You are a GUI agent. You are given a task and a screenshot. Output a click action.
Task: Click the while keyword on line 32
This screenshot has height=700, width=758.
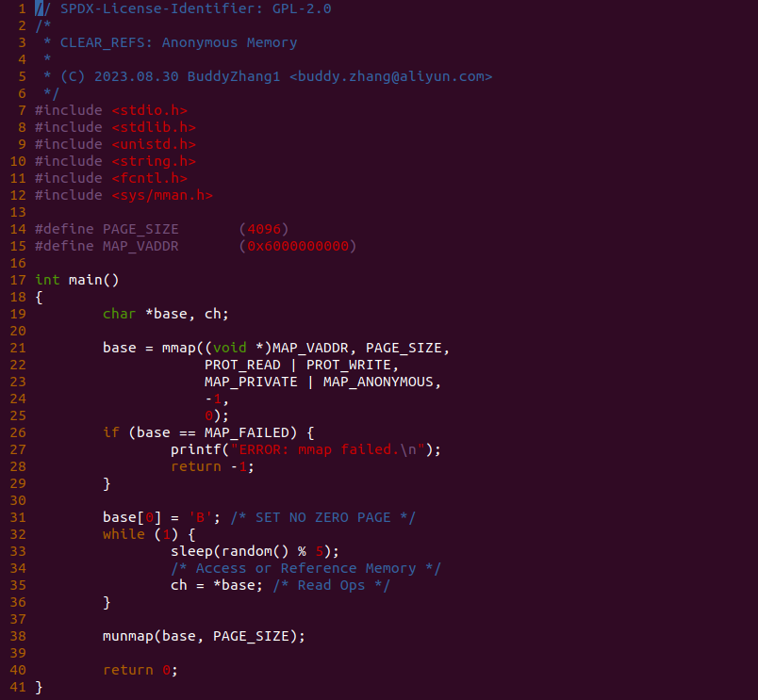[x=124, y=534]
